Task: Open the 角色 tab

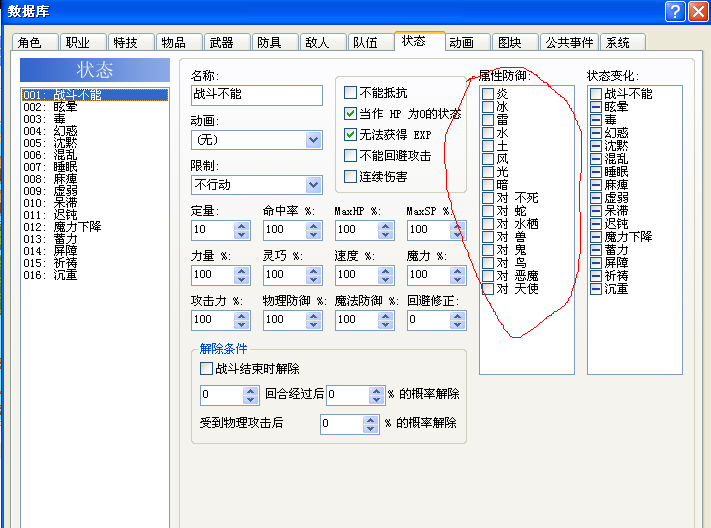Action: click(x=35, y=43)
